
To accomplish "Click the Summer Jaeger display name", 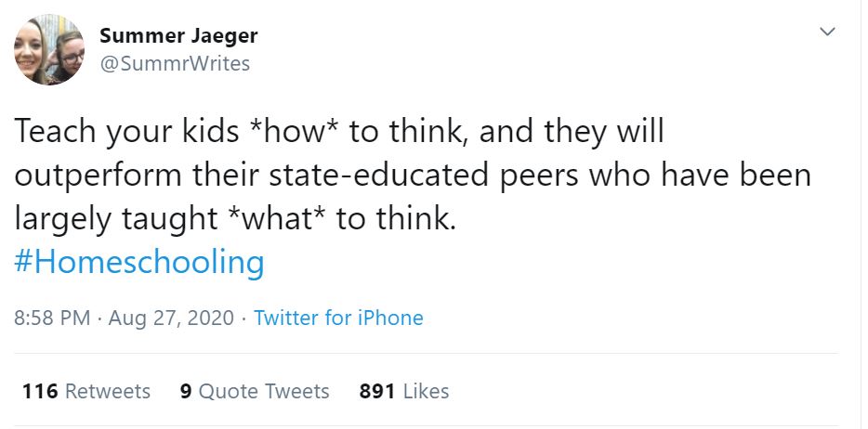I will click(178, 36).
